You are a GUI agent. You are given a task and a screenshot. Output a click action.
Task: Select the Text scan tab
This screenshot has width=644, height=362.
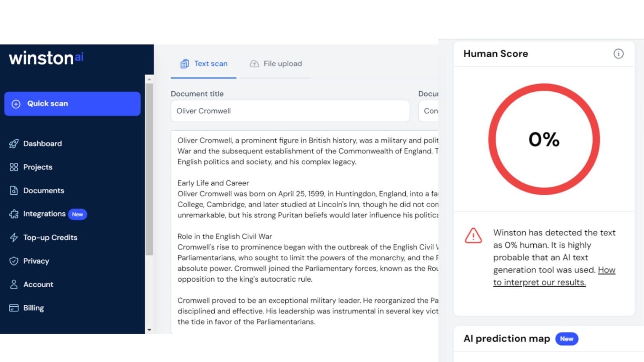tap(203, 63)
